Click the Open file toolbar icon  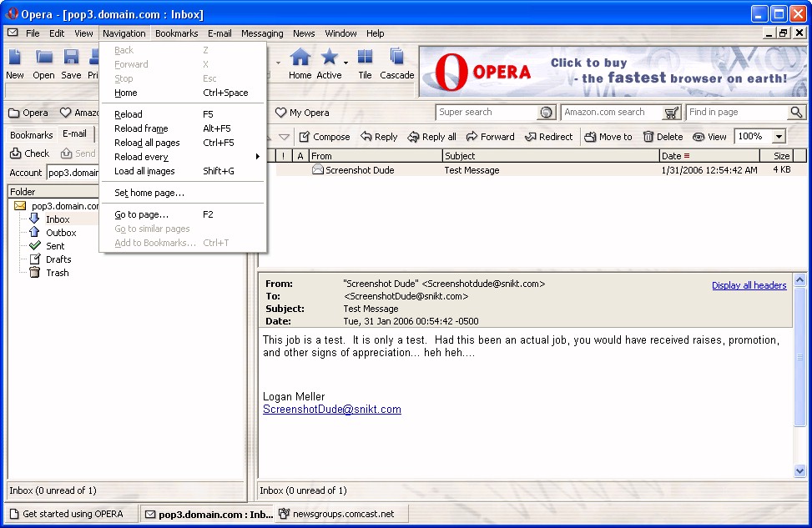(43, 63)
